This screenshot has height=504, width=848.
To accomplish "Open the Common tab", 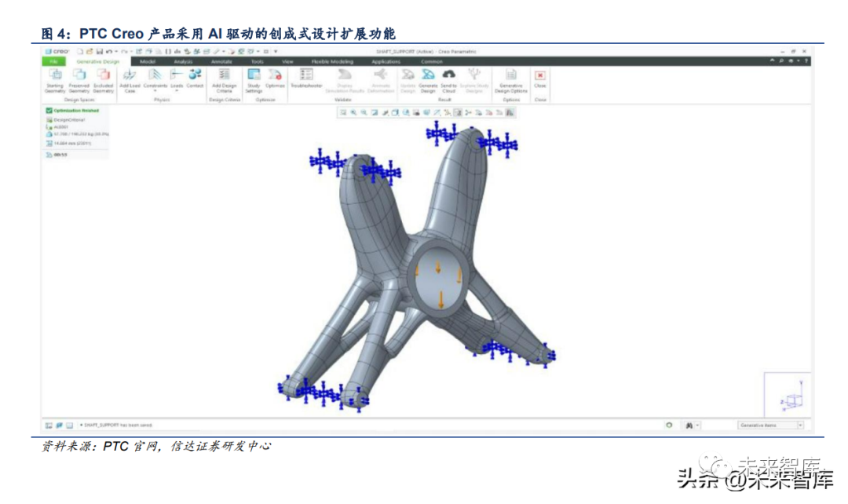I will point(432,62).
